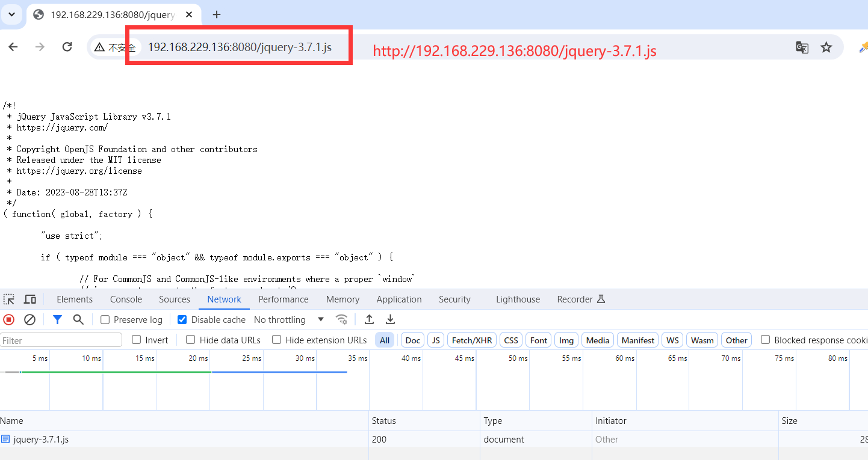
Task: Open the translate page icon
Action: point(802,47)
